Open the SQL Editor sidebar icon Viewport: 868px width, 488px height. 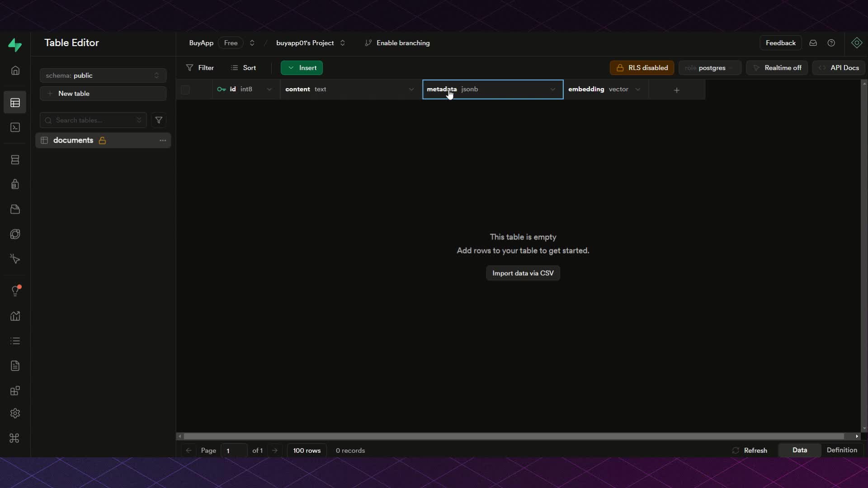pos(15,127)
